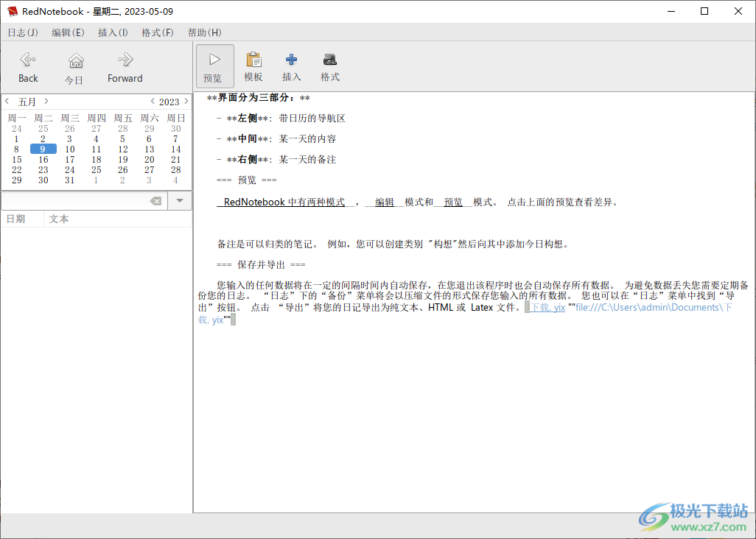Image resolution: width=756 pixels, height=539 pixels.
Task: Open the 插入(I) menu
Action: 113,32
